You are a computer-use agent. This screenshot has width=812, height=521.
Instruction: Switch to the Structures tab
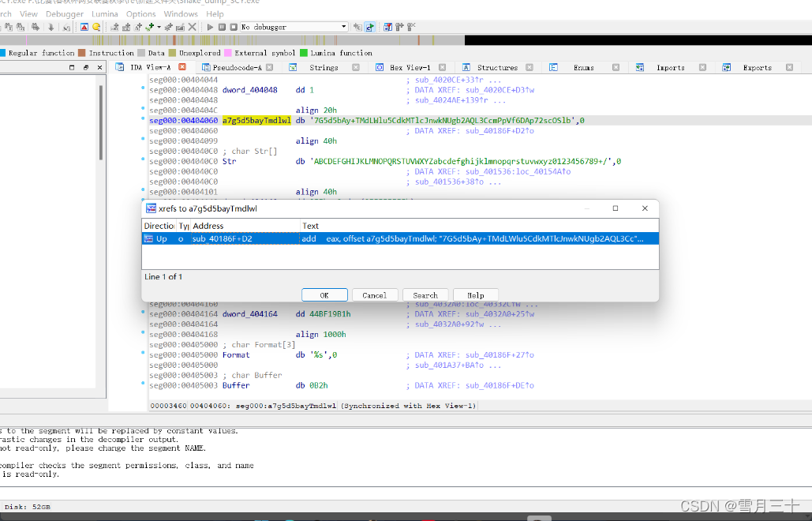pos(498,67)
